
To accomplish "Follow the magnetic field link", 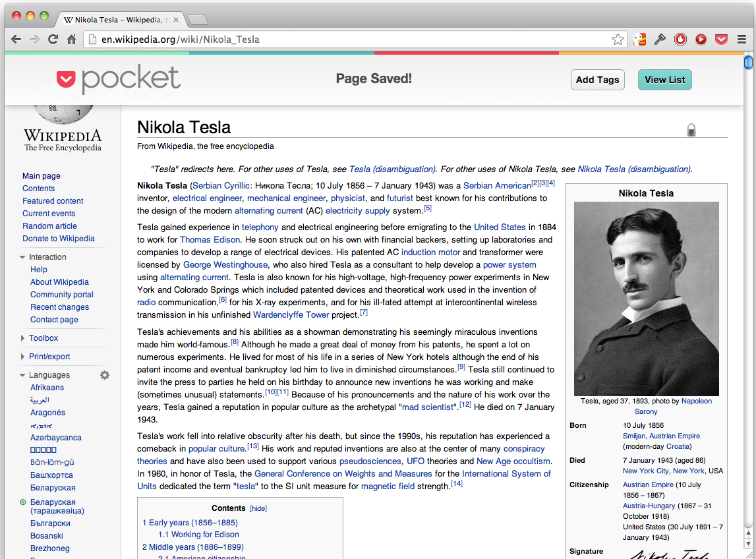I will (x=388, y=486).
